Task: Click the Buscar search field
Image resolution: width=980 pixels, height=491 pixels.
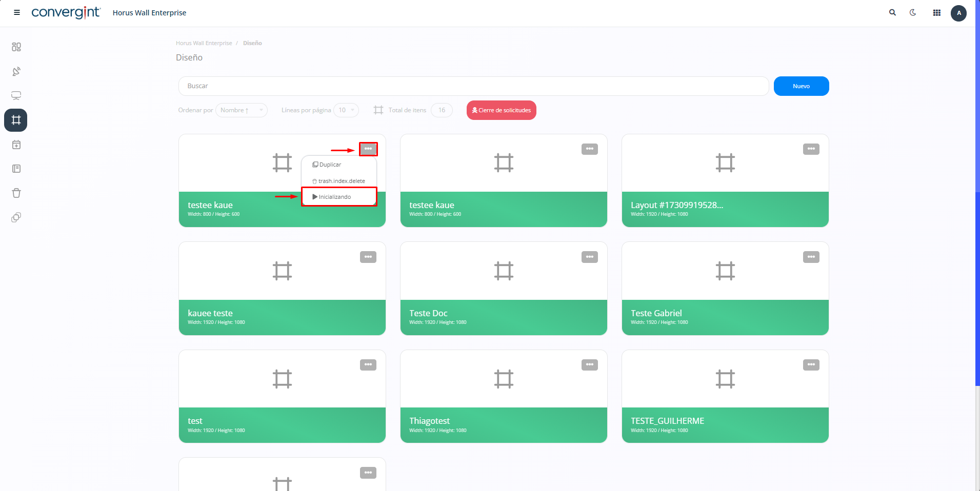Action: [x=473, y=86]
